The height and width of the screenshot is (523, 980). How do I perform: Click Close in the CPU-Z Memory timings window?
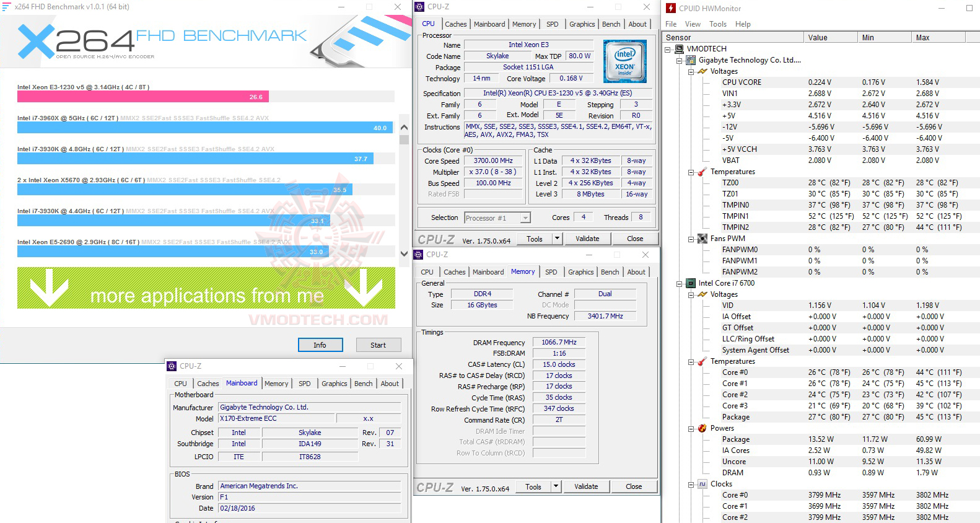(634, 486)
